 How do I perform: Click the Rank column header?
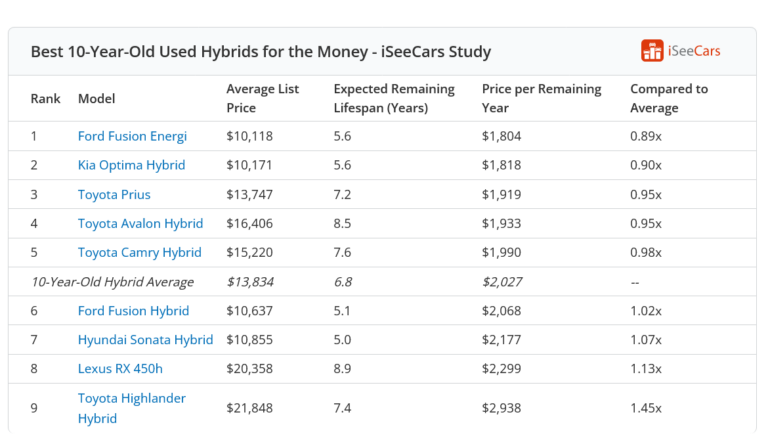coord(45,99)
